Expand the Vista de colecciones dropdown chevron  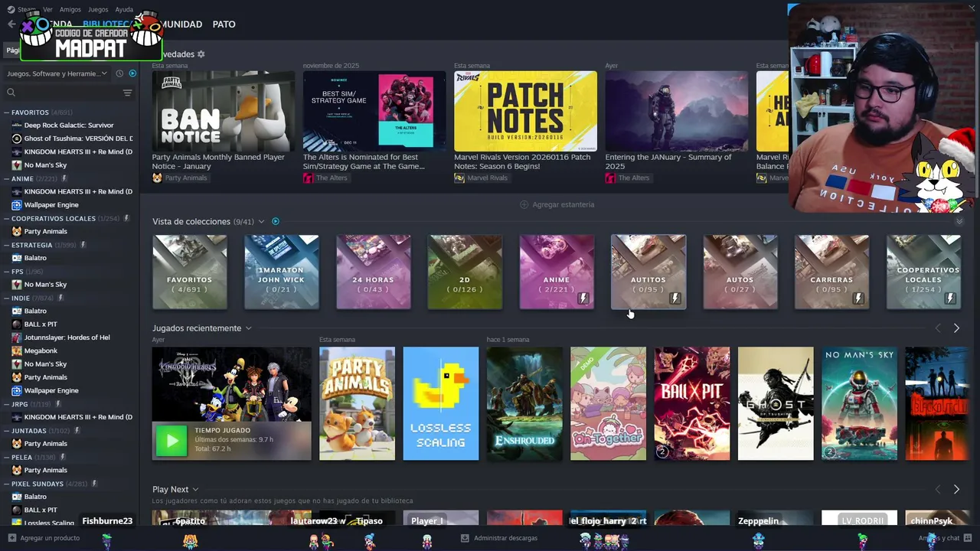coord(261,222)
